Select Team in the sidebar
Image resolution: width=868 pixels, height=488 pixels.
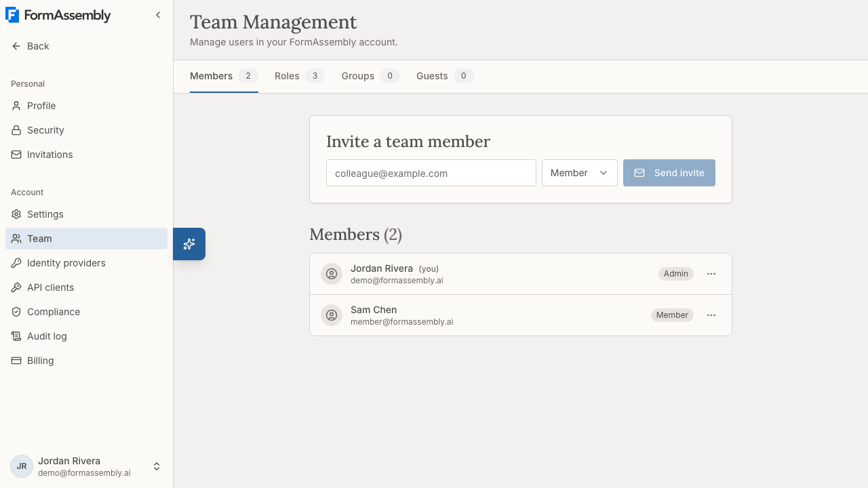[86, 239]
